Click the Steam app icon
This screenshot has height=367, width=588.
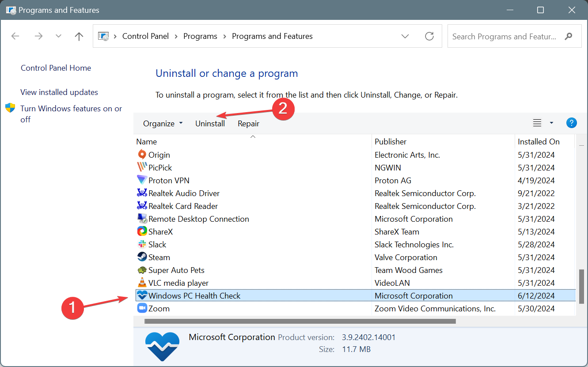point(142,257)
